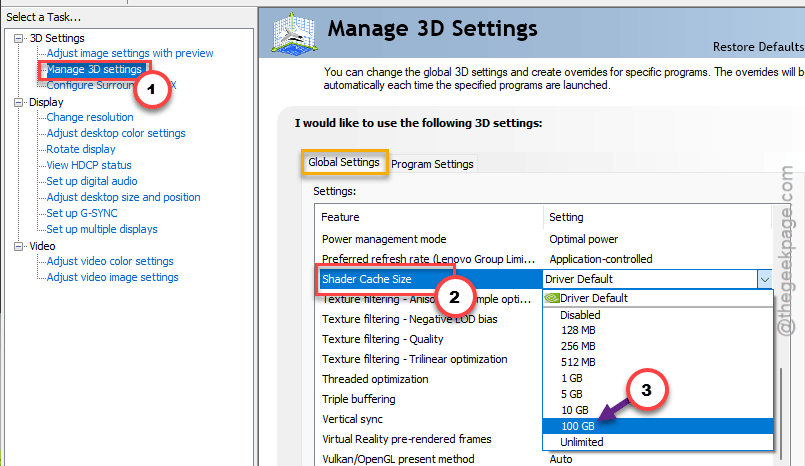
Task: Click Restore Defaults
Action: click(758, 47)
